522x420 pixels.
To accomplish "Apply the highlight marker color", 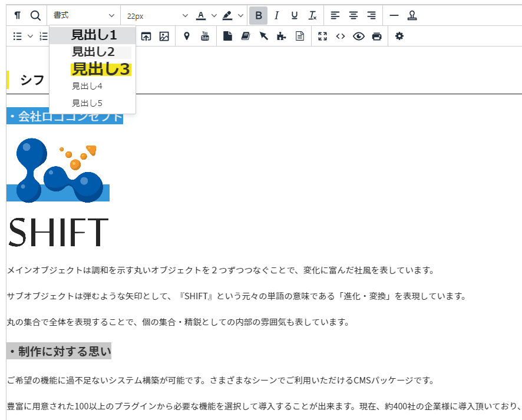I will [227, 15].
